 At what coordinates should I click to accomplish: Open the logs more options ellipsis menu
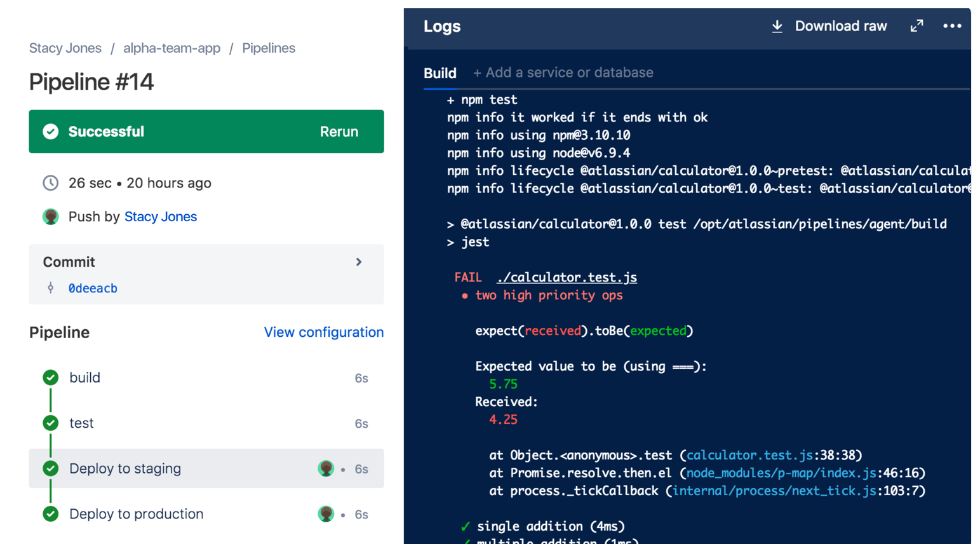(952, 26)
